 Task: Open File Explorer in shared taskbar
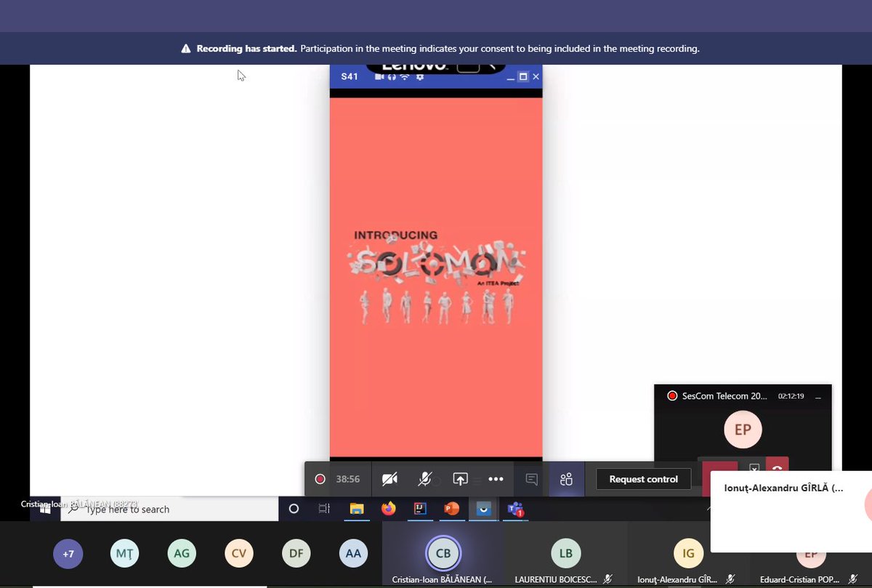tap(357, 510)
